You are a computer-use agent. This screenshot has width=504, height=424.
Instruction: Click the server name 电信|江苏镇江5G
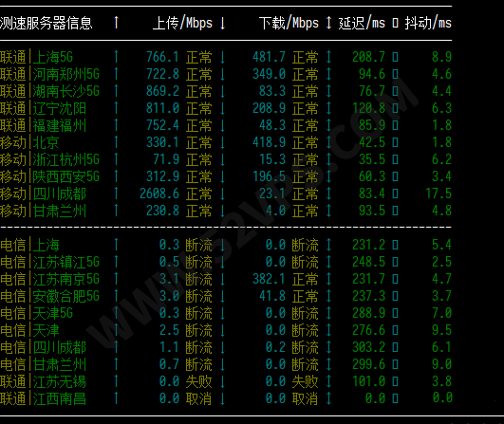point(49,262)
